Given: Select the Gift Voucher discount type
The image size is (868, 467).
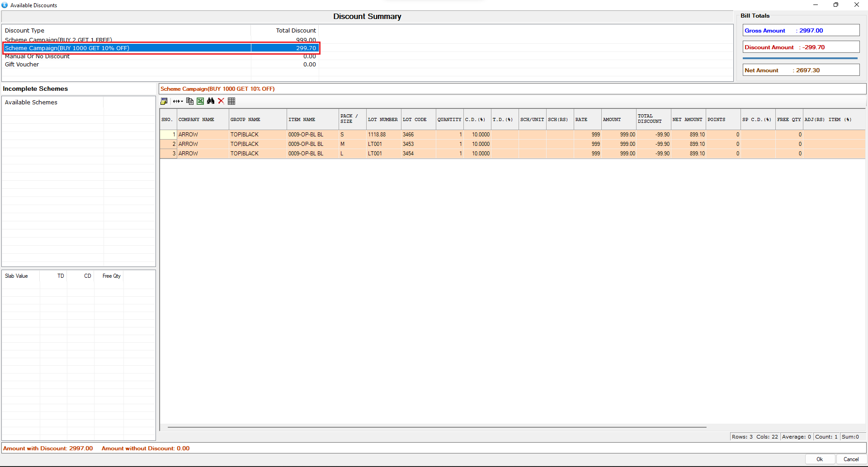Looking at the screenshot, I should pos(22,65).
